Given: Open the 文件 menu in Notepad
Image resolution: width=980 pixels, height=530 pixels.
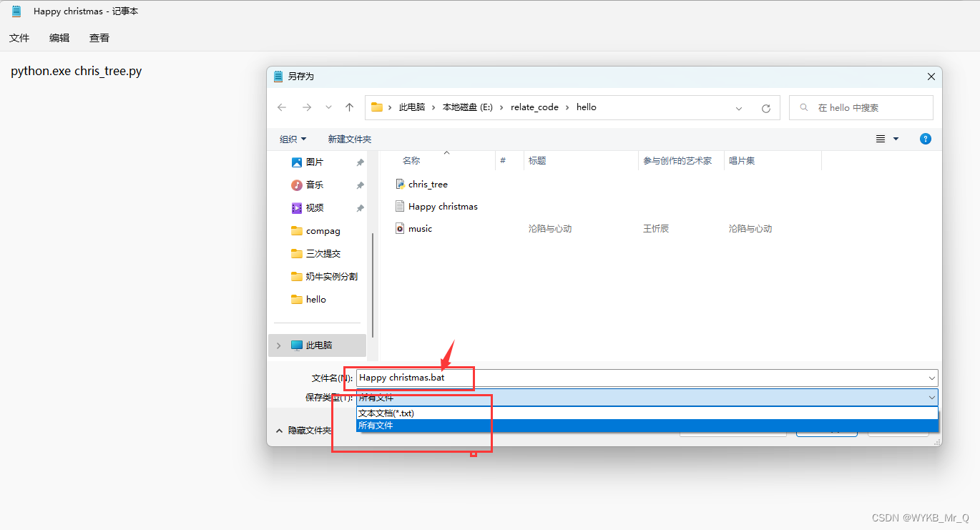Looking at the screenshot, I should tap(19, 38).
